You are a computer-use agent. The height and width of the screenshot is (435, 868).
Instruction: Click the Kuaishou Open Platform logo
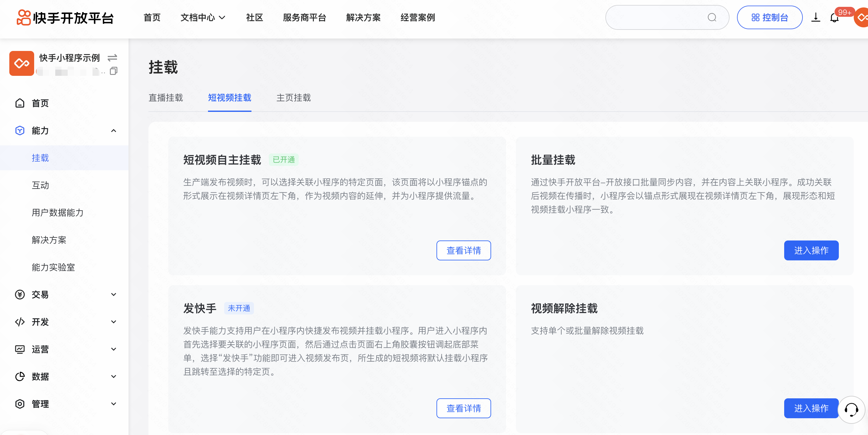[66, 17]
